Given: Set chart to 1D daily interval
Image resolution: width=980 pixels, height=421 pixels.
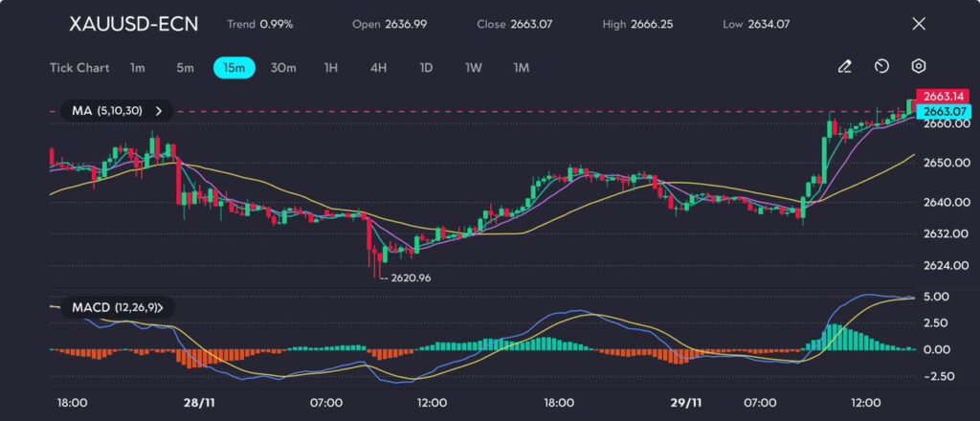Looking at the screenshot, I should (x=426, y=68).
